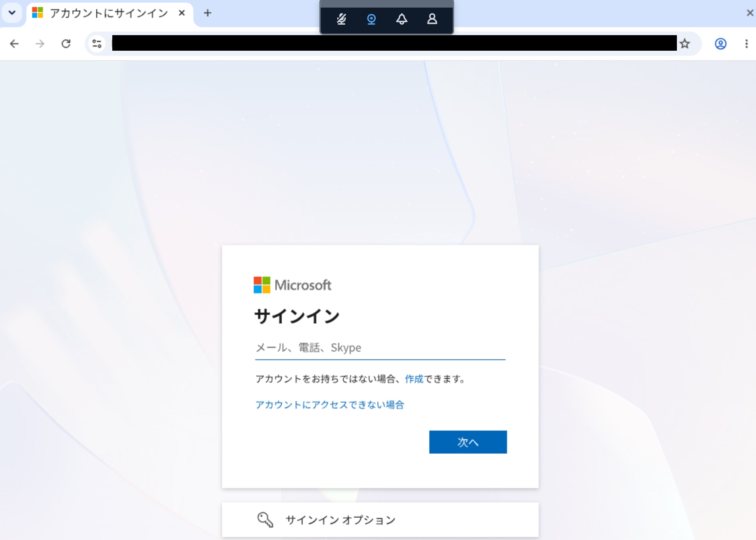The width and height of the screenshot is (756, 540).
Task: Select the アカウントにサインイン tab
Action: coord(110,13)
